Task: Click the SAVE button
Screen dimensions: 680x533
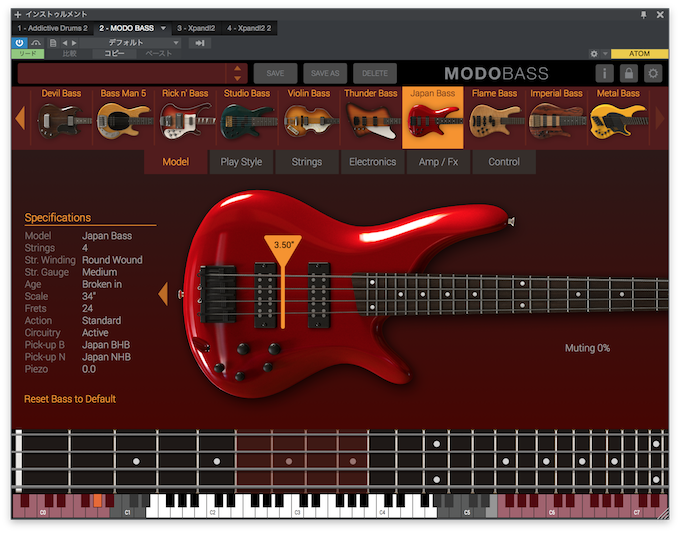Action: (x=275, y=73)
